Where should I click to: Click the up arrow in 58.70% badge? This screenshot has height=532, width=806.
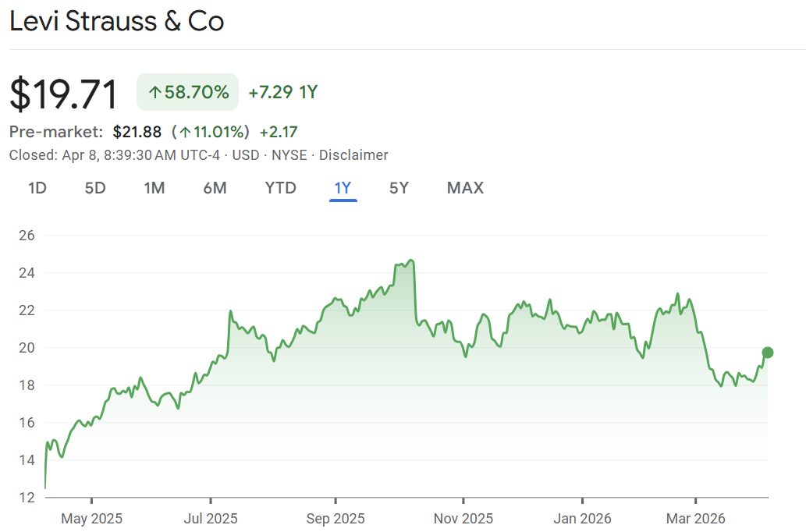pyautogui.click(x=154, y=93)
